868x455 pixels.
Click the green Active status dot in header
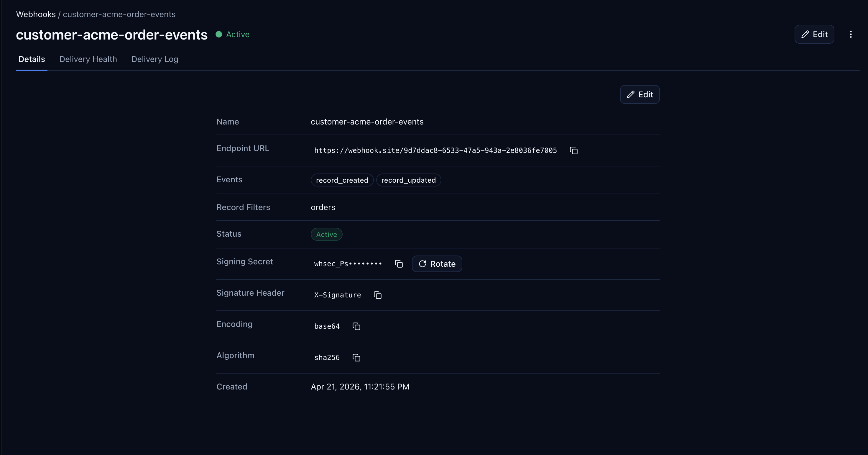point(219,35)
